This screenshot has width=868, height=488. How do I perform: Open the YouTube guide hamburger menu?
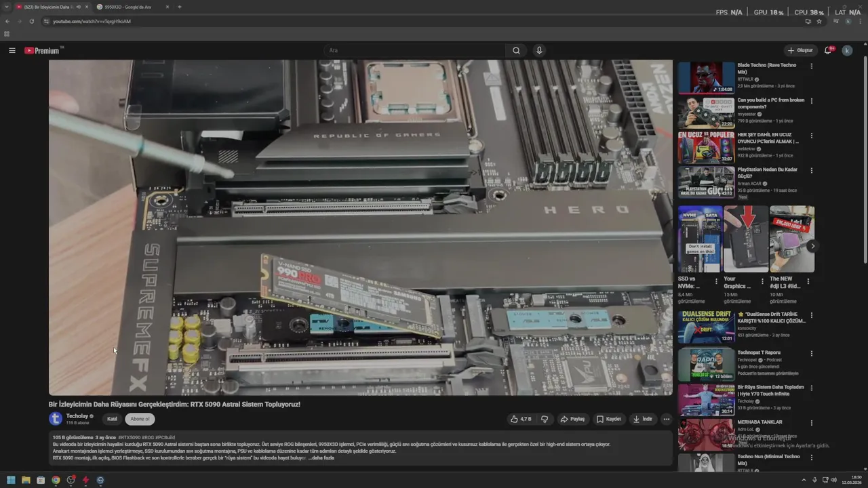(12, 50)
